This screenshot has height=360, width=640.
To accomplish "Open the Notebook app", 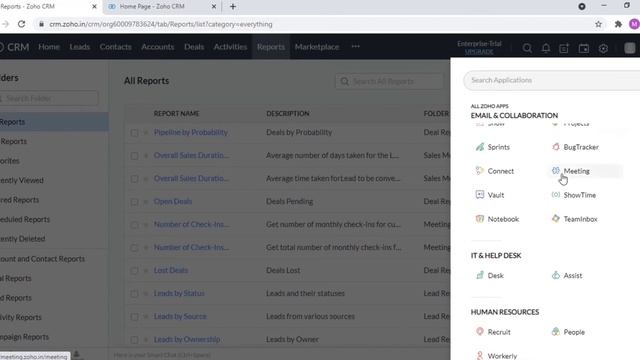I will coord(497,219).
